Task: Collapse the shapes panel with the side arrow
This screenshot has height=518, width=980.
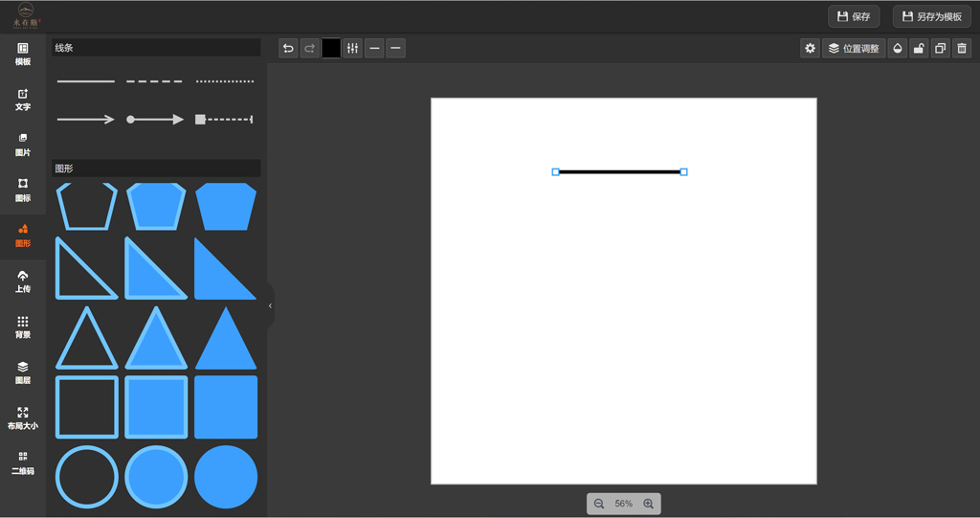Action: click(270, 306)
